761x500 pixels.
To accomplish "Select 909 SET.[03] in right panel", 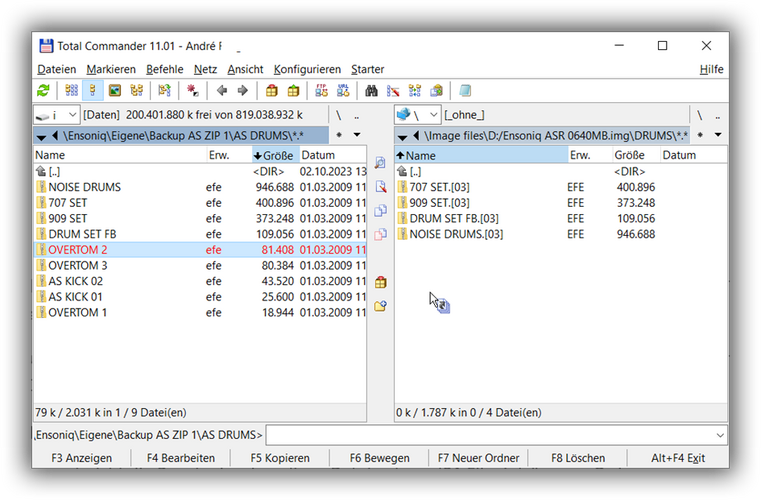I will tap(561, 203).
